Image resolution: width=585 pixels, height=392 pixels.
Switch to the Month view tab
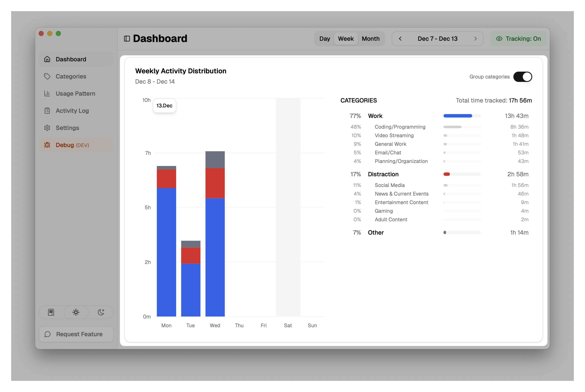click(371, 39)
